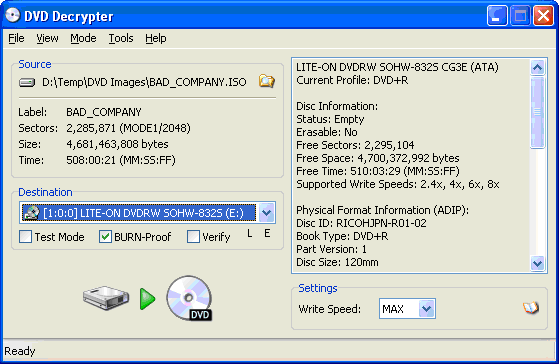
Task: Click the 'Current Profile: DVD+R' line
Action: pos(352,80)
